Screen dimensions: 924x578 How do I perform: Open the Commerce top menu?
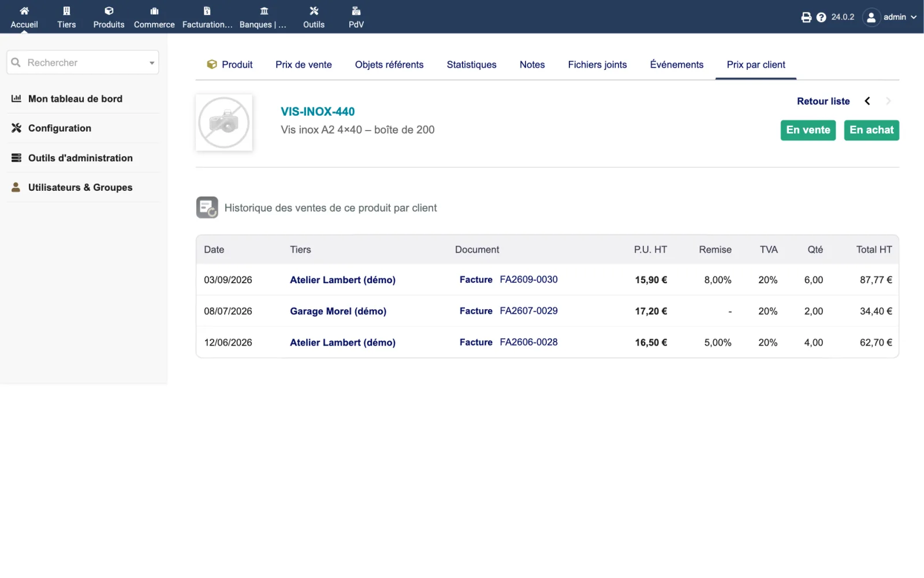154,17
